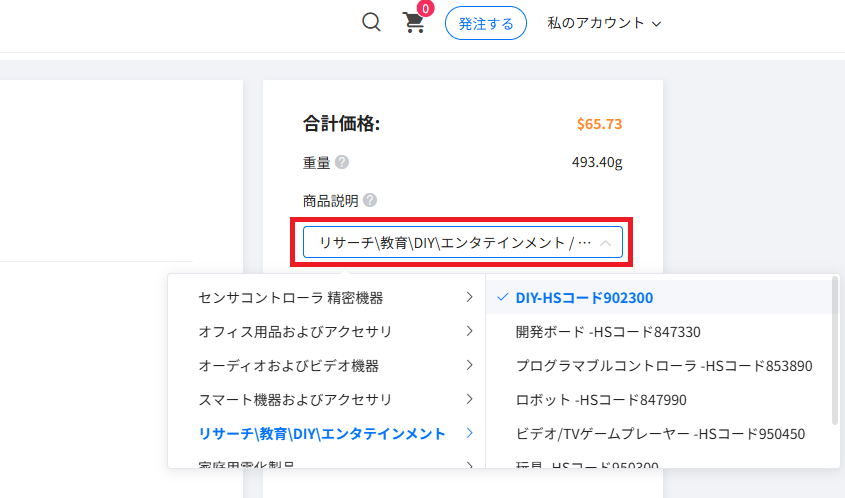Viewport: 845px width, 498px height.
Task: Click the weight help question icon
Action: coord(342,162)
